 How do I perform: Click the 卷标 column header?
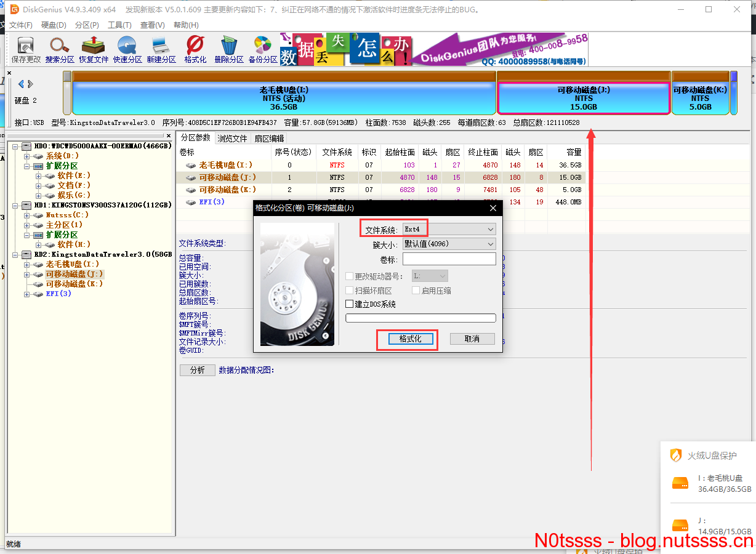click(224, 152)
